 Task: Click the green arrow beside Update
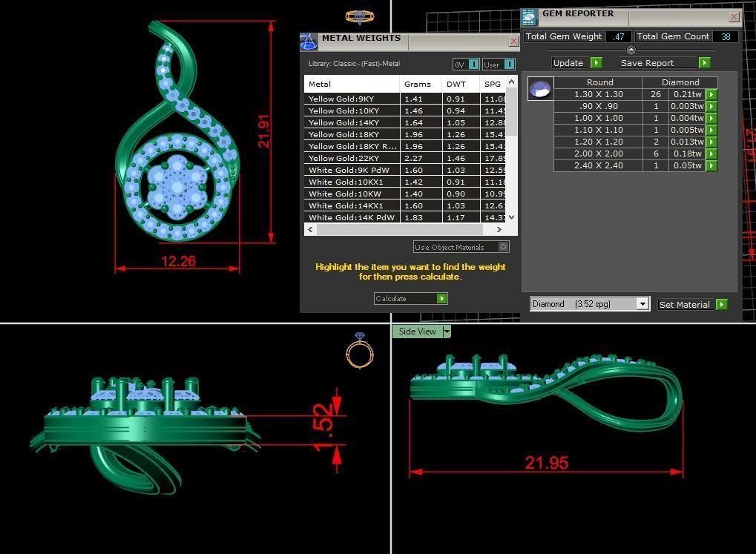point(596,63)
